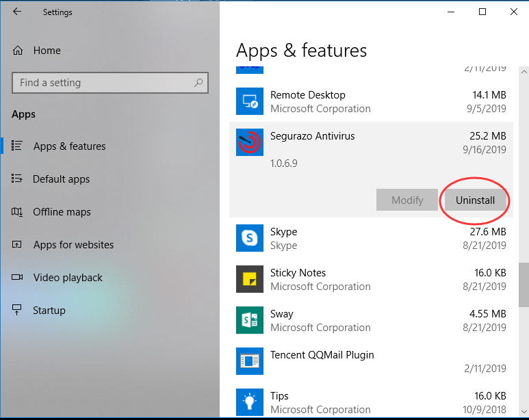Click the 25.2 MB size value
Screen dimensions: 529x420
(488, 136)
